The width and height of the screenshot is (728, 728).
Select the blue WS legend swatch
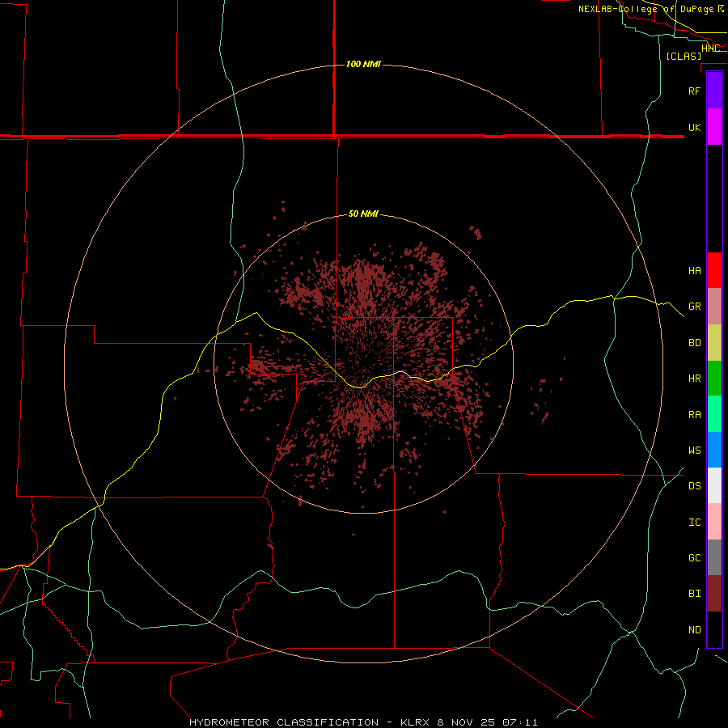[714, 450]
